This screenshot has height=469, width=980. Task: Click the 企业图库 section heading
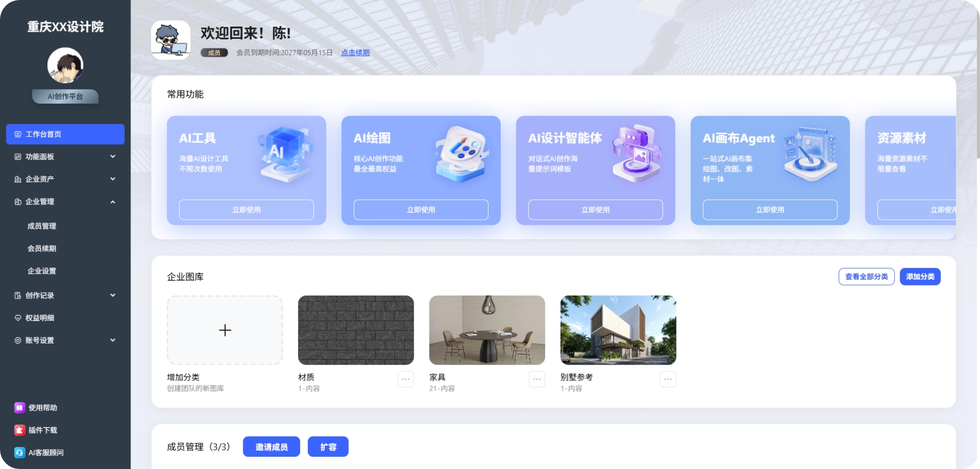(185, 277)
